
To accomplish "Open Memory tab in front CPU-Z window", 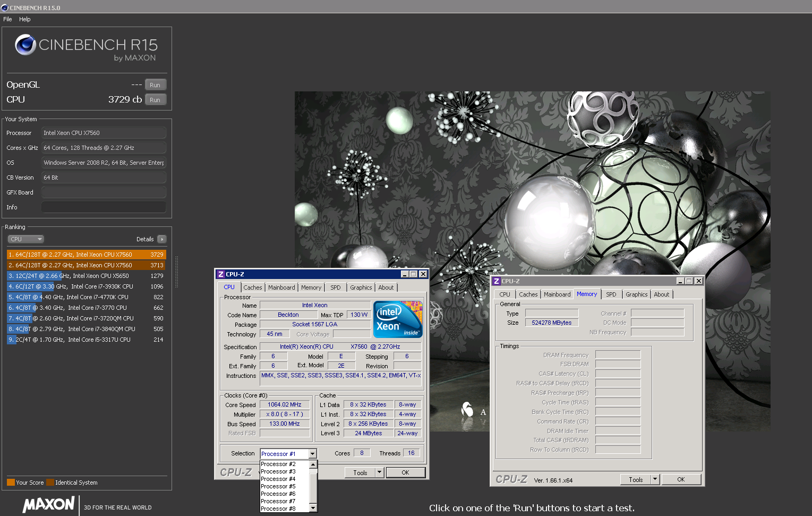I will point(311,287).
